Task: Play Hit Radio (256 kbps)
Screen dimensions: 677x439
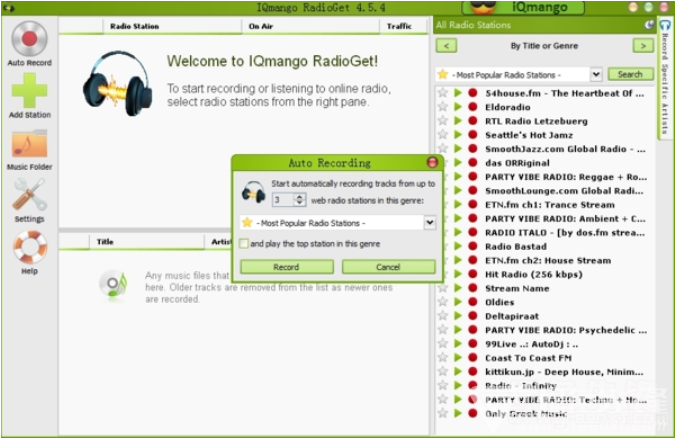Action: point(458,274)
